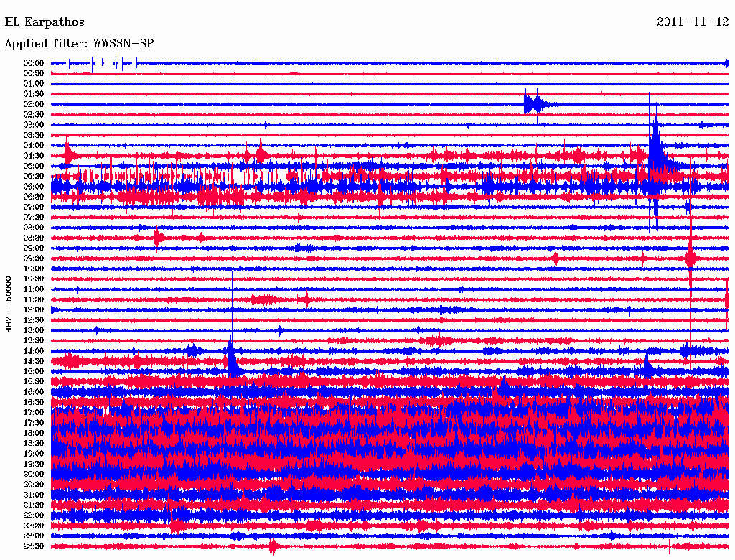This screenshot has height=560, width=735.
Task: Select the 22:00 time label
Action: point(34,515)
